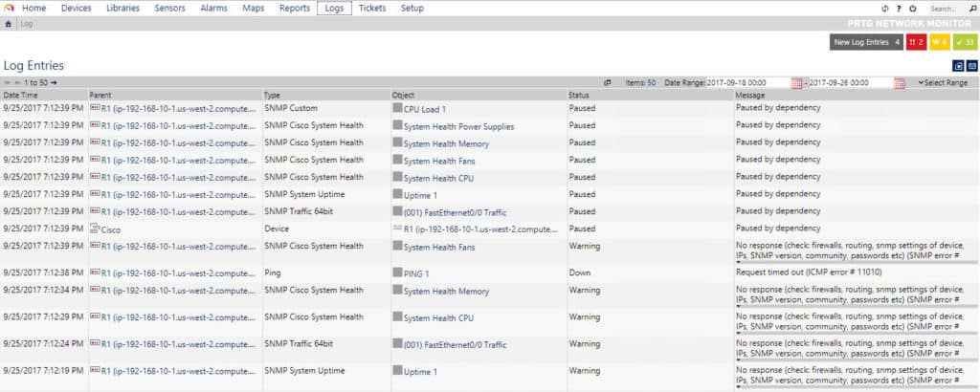Sort by Type column header

click(272, 95)
